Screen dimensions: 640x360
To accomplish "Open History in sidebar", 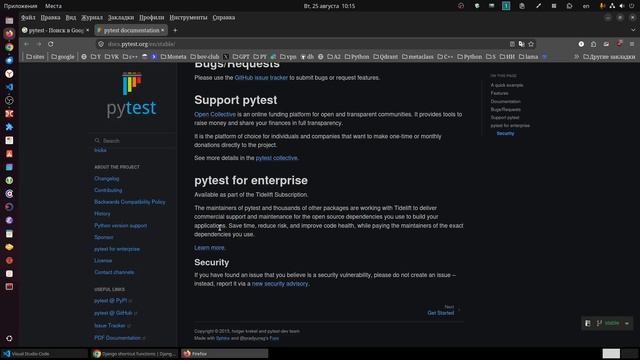I will [102, 214].
